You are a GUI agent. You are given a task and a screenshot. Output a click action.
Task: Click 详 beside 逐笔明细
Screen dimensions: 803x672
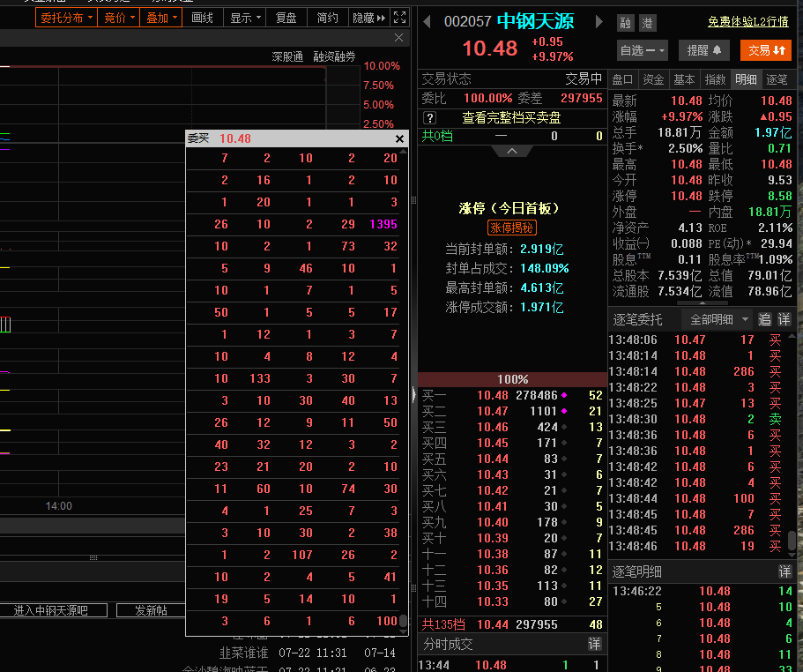pyautogui.click(x=784, y=571)
